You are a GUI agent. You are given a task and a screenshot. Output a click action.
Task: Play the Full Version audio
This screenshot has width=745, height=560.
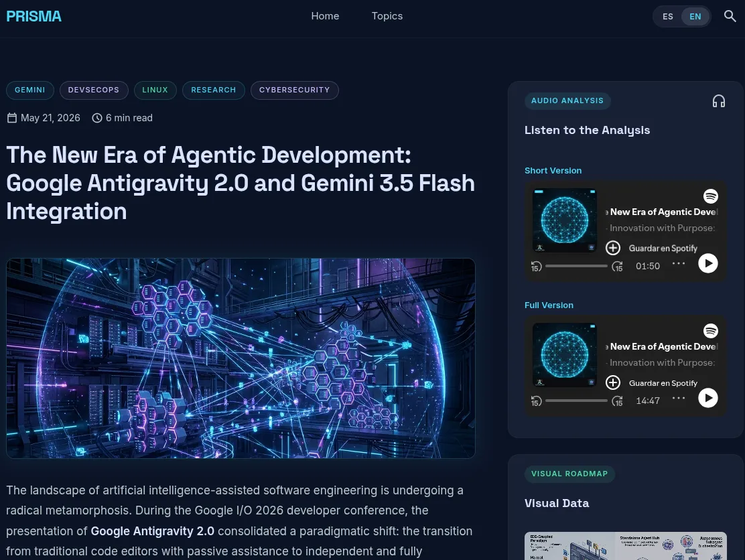click(x=708, y=398)
